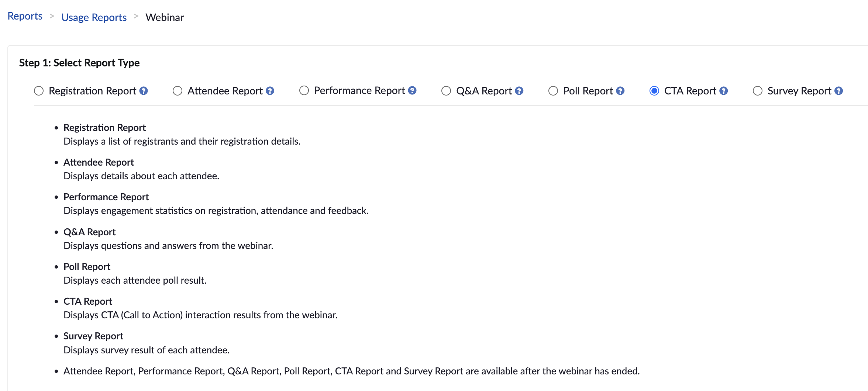Click the Step 1: Select Report Type heading
868x391 pixels.
click(79, 63)
